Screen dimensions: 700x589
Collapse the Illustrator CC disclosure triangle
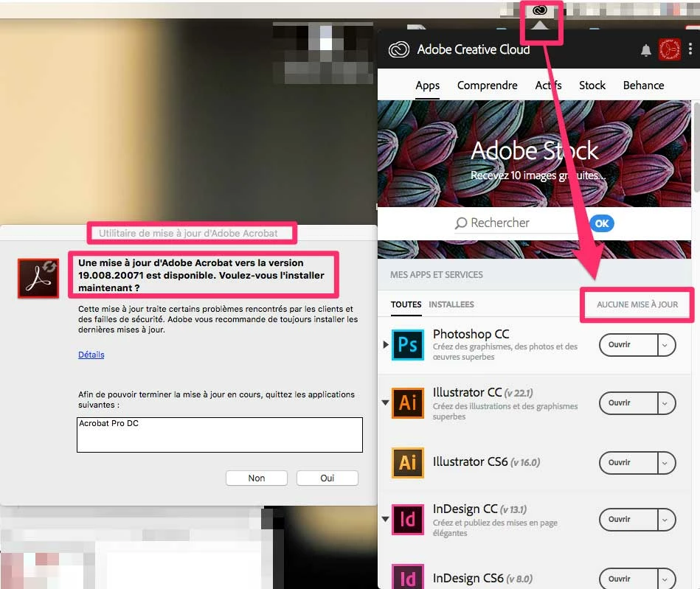point(386,402)
